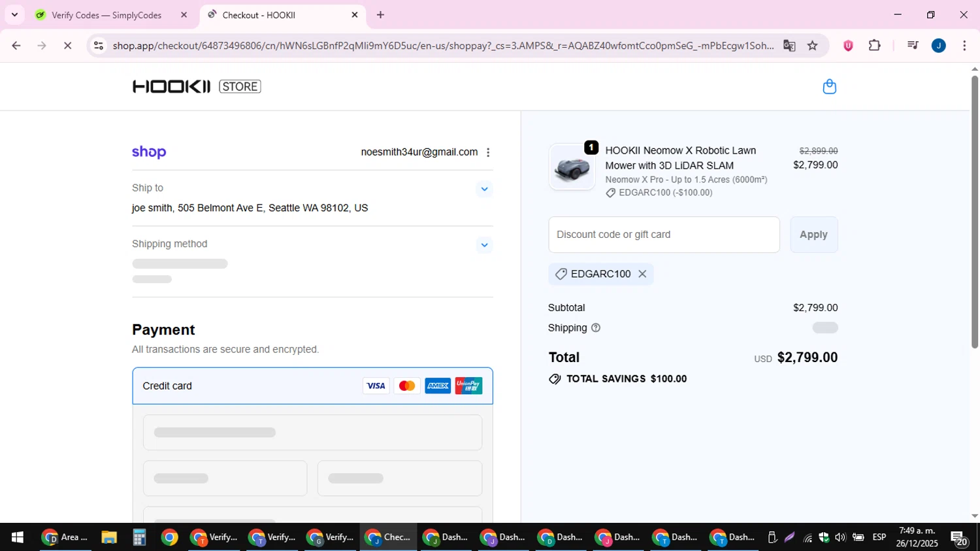Click the product title HOOKII Neomow X Robotic Lawn Mower

(x=680, y=158)
